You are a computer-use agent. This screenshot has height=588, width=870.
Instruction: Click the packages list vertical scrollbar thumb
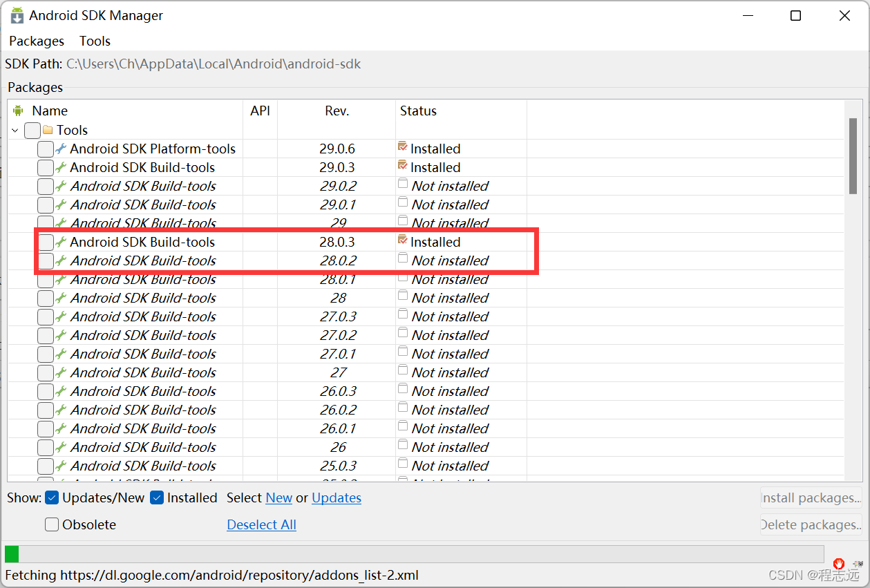point(853,156)
